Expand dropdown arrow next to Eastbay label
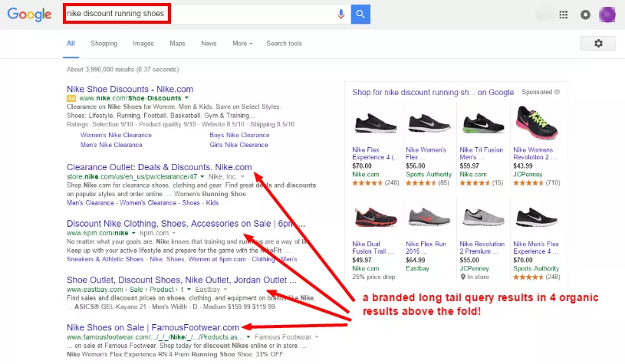Screen dimensions: 625x364 [x=225, y=290]
